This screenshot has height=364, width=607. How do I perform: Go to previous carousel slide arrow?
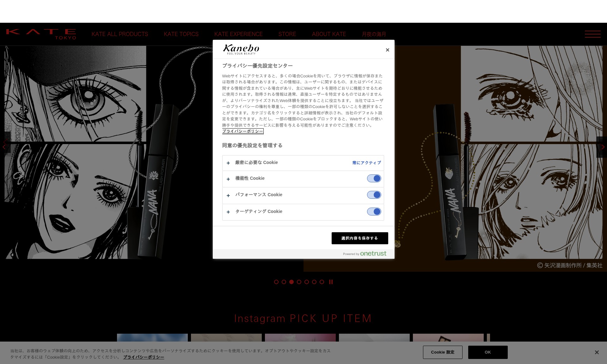[4, 147]
